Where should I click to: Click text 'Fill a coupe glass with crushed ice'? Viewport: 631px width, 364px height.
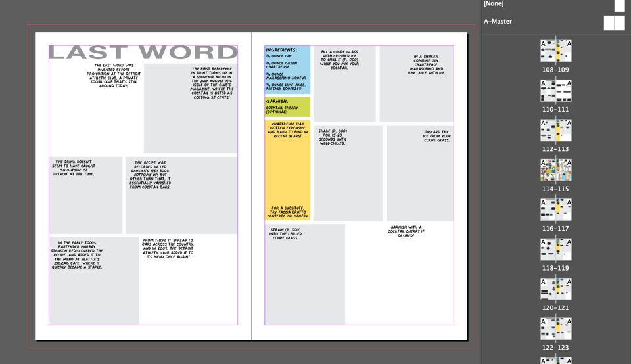(339, 60)
